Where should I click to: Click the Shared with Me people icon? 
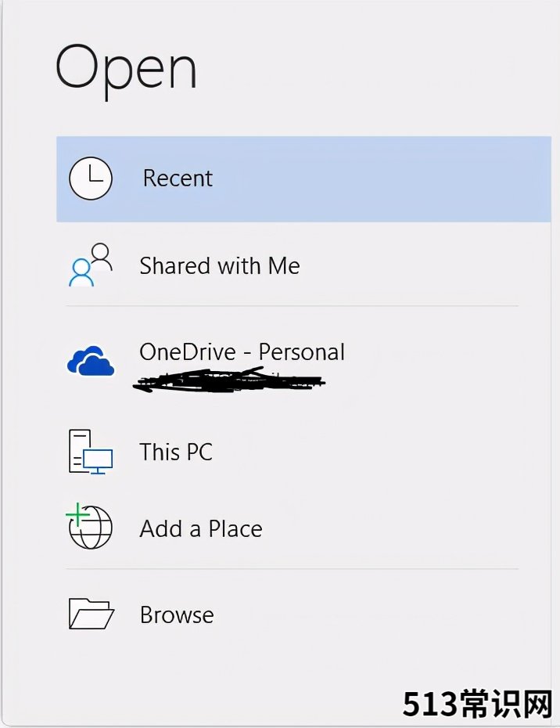pyautogui.click(x=91, y=265)
